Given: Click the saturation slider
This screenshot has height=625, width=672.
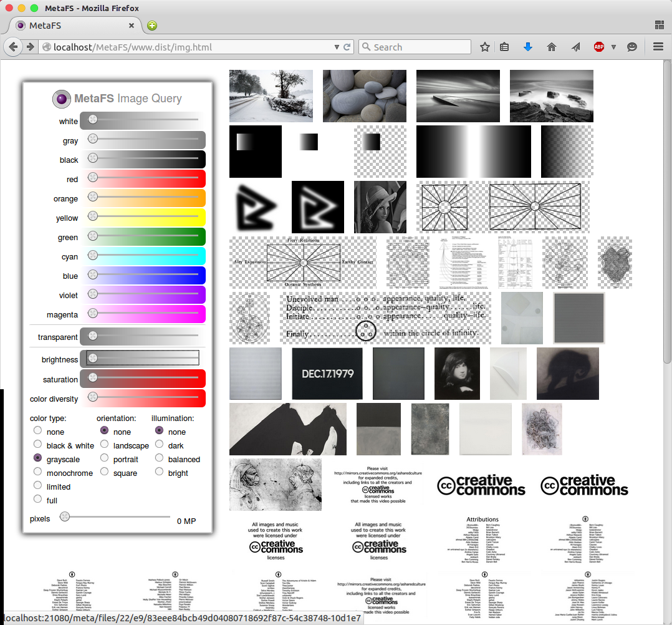Looking at the screenshot, I should click(x=143, y=378).
